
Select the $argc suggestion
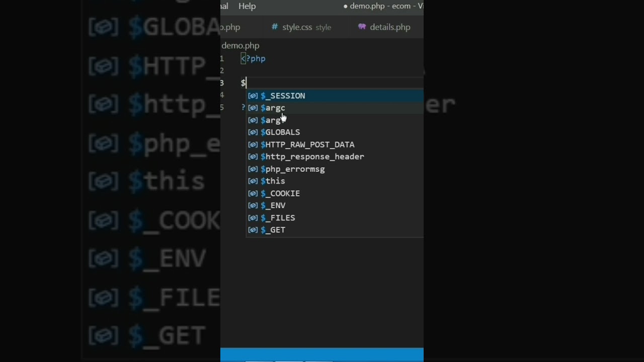coord(335,108)
